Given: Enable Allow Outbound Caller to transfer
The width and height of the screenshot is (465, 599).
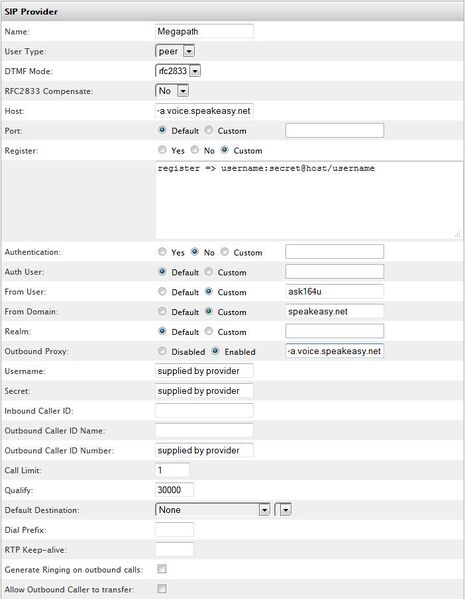Looking at the screenshot, I should [x=162, y=589].
